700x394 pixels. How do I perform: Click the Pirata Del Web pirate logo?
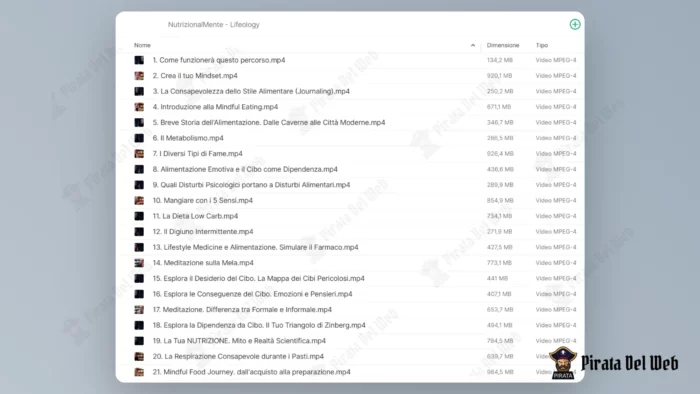(x=563, y=363)
